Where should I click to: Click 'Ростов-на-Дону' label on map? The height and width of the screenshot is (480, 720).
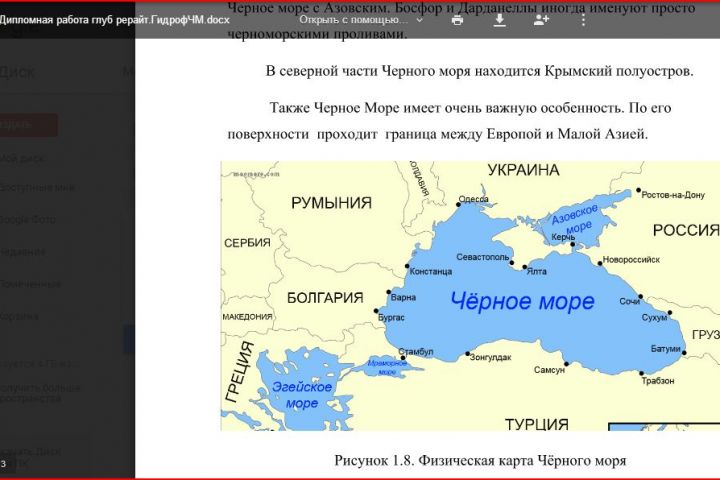673,195
